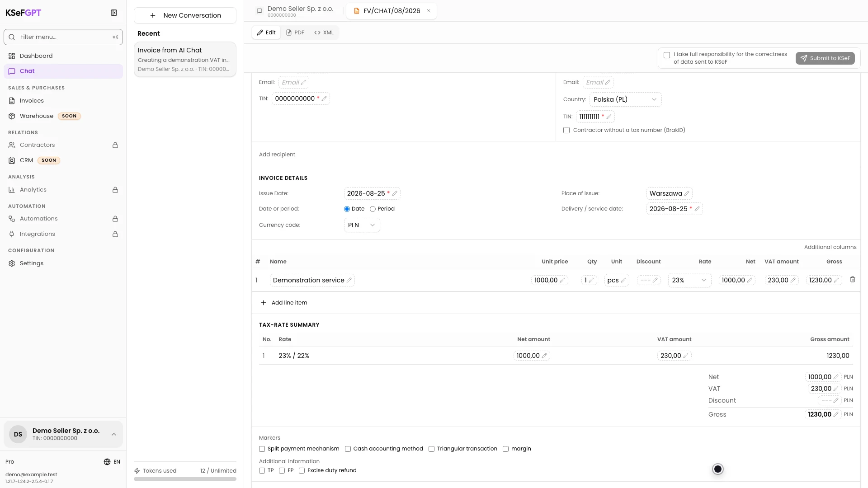Select the Edit tab
This screenshot has height=488, width=868.
coord(266,33)
